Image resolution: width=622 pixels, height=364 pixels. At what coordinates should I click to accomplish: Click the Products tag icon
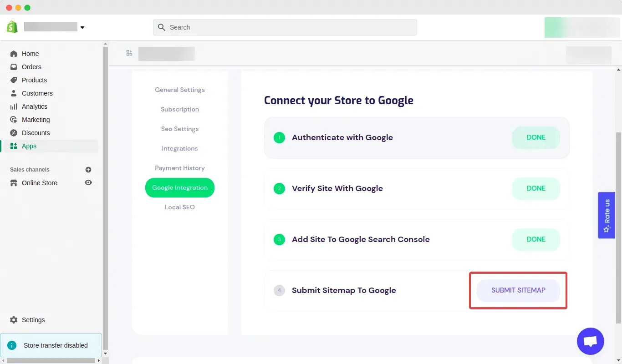tap(14, 80)
